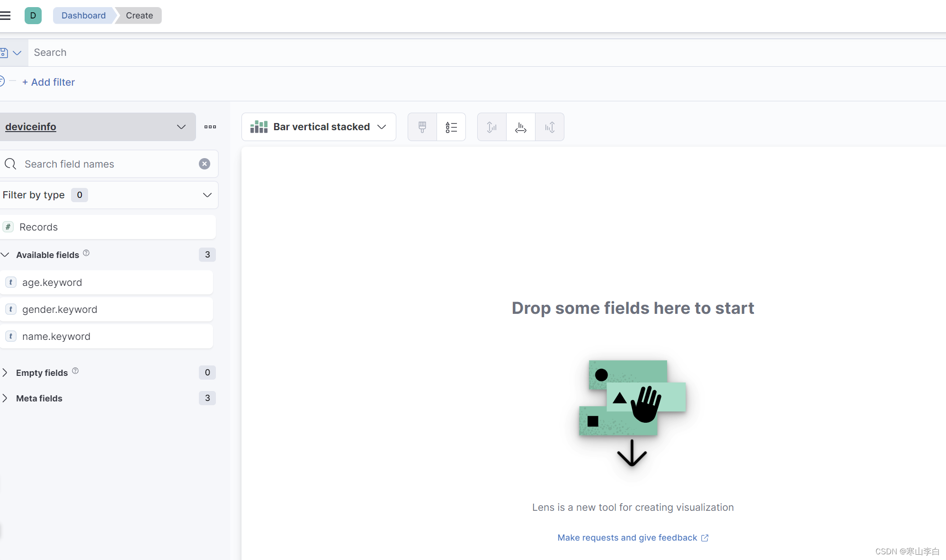The image size is (946, 560).
Task: Open the Bar vertical stacked chart selector
Action: [319, 127]
